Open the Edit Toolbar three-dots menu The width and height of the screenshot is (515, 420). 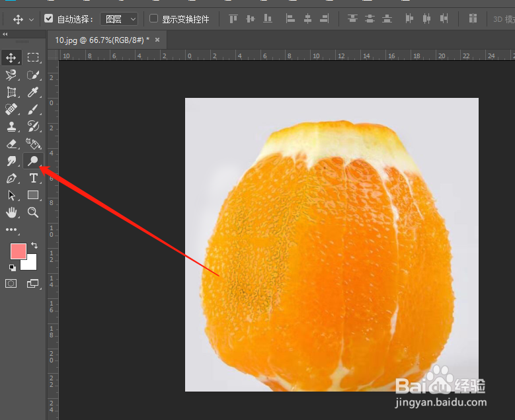click(x=11, y=230)
